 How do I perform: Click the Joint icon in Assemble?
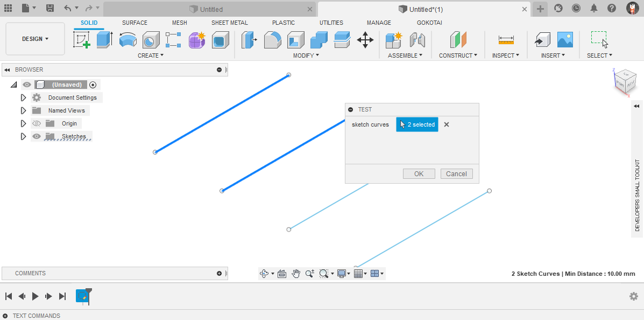tap(417, 40)
